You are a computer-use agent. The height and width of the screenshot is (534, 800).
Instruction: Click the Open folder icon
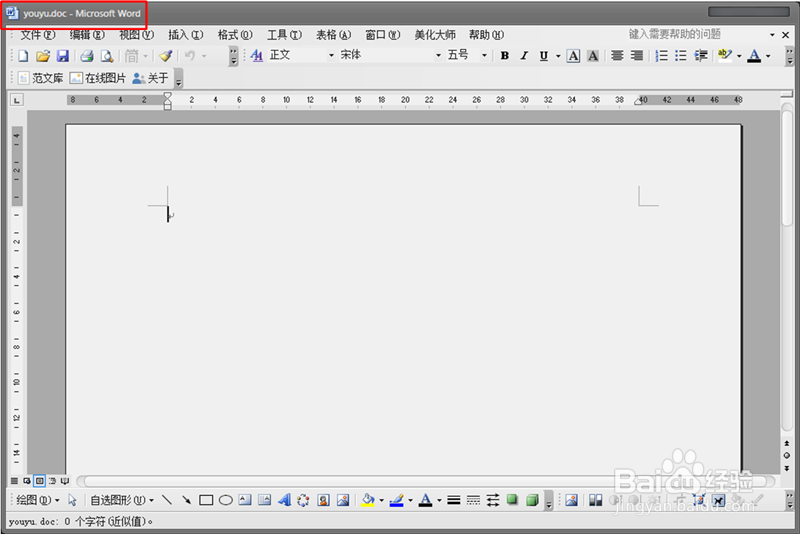(43, 56)
